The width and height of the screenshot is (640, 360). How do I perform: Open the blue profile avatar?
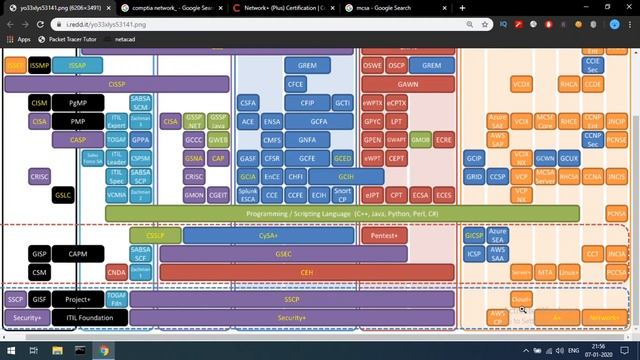click(614, 24)
